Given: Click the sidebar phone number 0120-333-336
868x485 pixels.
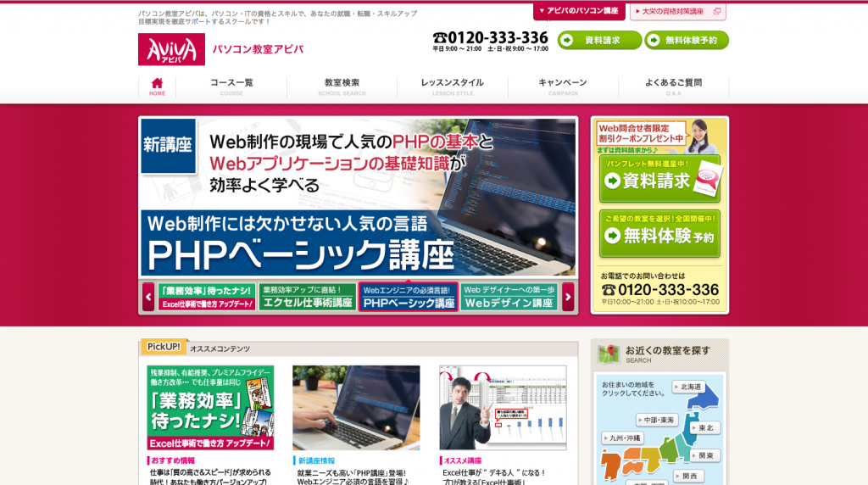Looking at the screenshot, I should pyautogui.click(x=659, y=290).
